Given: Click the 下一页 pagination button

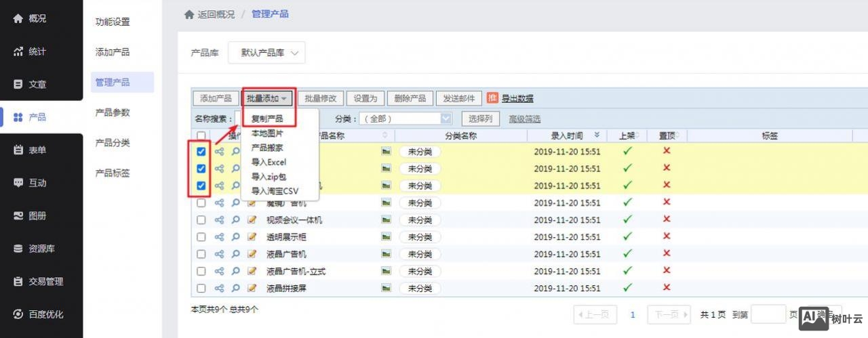Looking at the screenshot, I should coord(669,314).
